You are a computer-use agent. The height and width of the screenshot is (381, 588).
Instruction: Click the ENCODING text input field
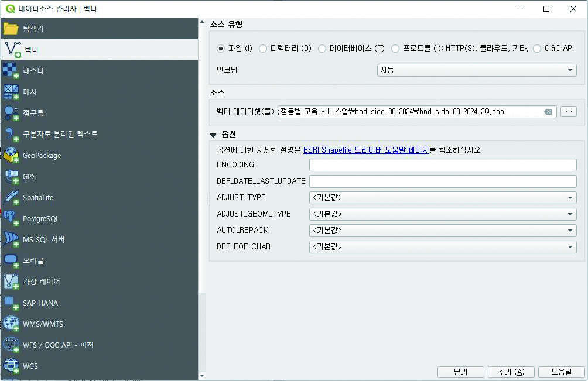point(442,165)
